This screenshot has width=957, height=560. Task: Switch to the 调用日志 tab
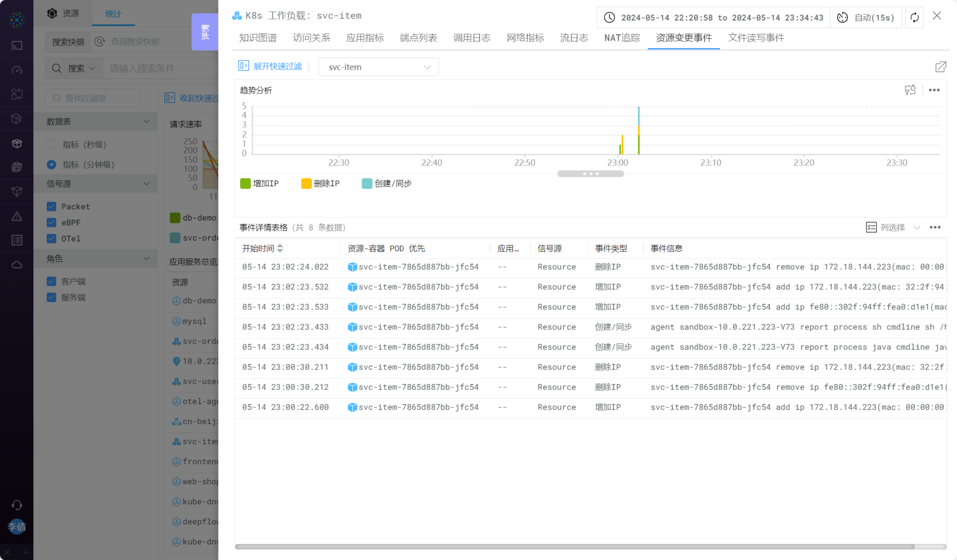[x=472, y=38]
